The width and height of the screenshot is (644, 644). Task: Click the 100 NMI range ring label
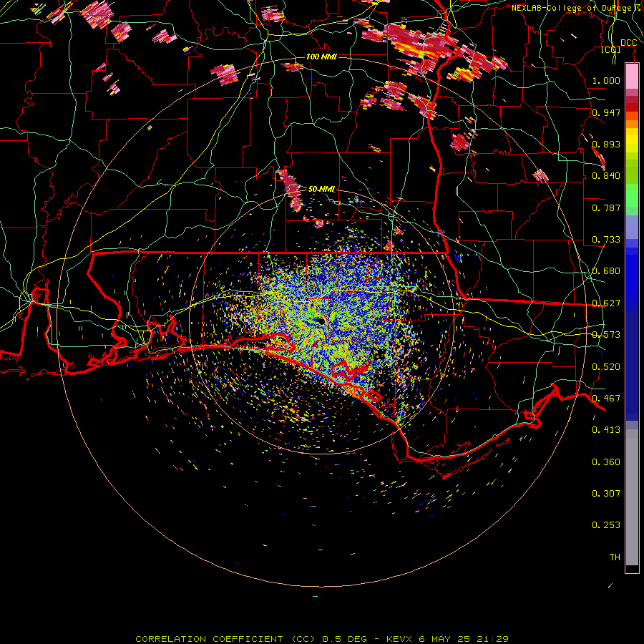321,57
